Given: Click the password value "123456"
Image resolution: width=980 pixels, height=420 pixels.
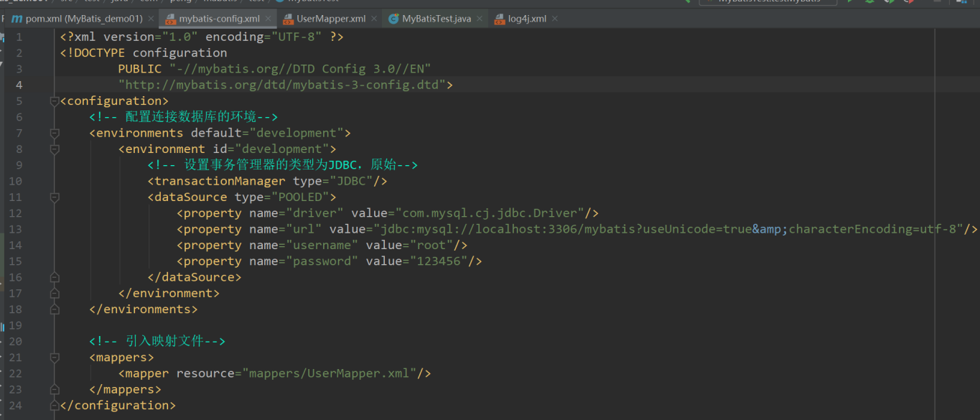Looking at the screenshot, I should tap(438, 261).
